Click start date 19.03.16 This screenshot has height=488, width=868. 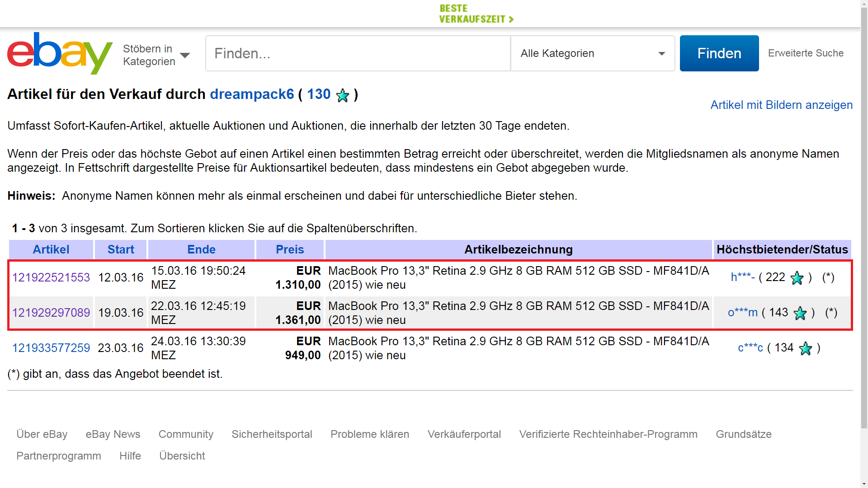(121, 313)
